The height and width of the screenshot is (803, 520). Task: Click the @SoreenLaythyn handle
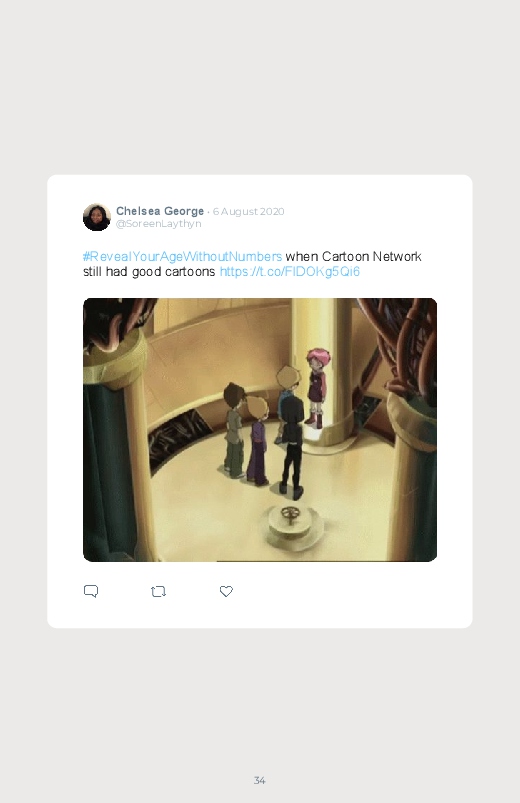tap(159, 224)
